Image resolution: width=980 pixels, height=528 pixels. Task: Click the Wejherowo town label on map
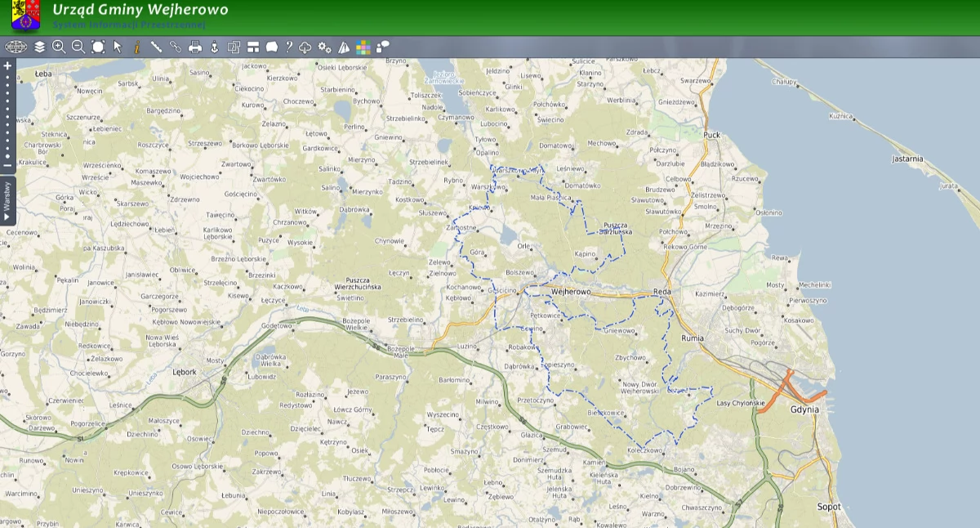571,292
